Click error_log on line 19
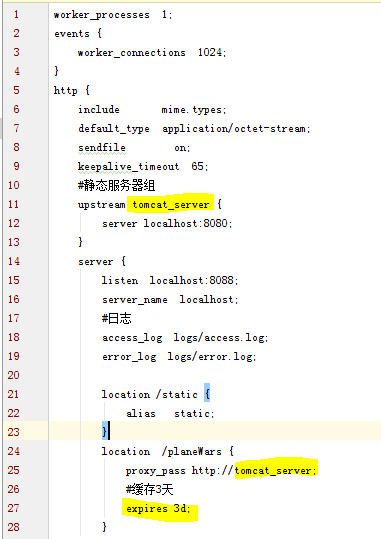Screen dimensions: 381x539 click(129, 357)
